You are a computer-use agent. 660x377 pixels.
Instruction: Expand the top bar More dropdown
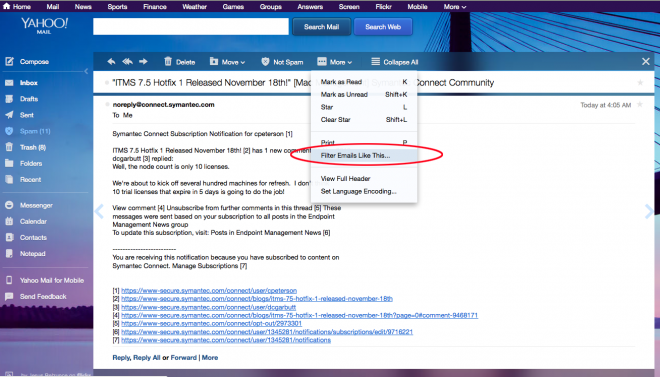tap(455, 7)
